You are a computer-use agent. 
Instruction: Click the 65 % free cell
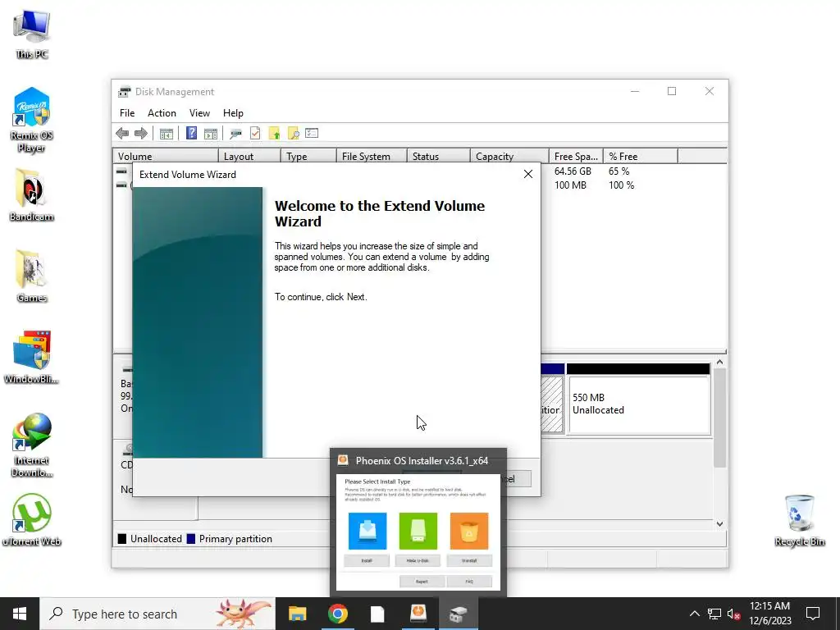tap(619, 171)
